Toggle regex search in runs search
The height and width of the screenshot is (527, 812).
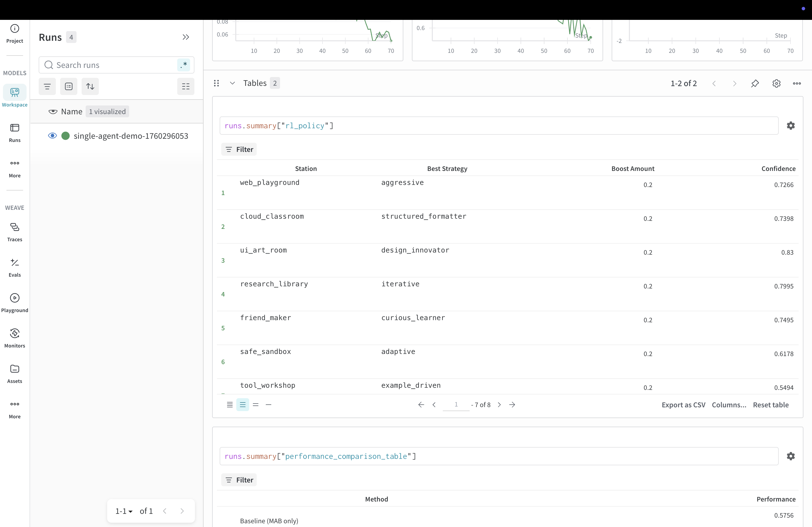[x=184, y=65]
